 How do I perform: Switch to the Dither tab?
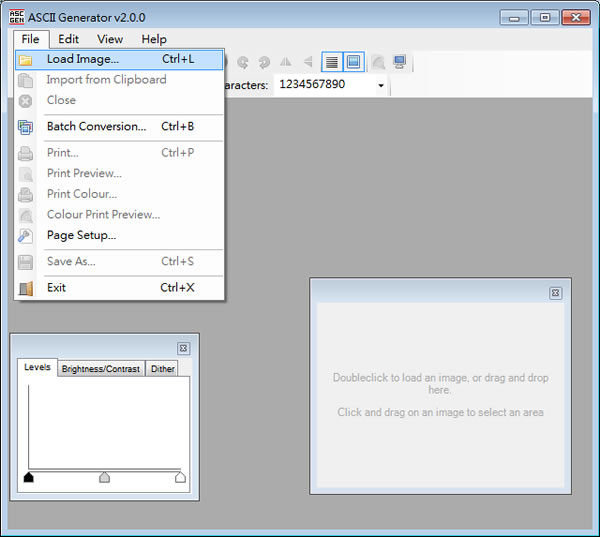[x=162, y=369]
